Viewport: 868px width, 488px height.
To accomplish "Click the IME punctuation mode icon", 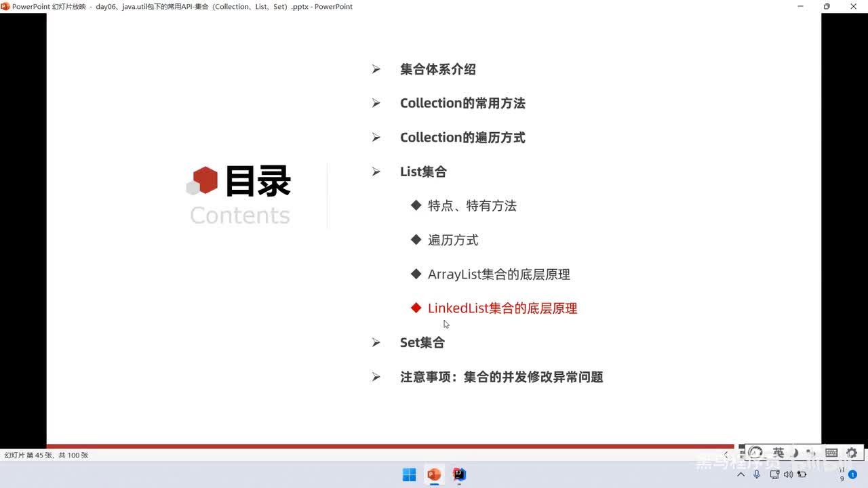I will point(812,452).
